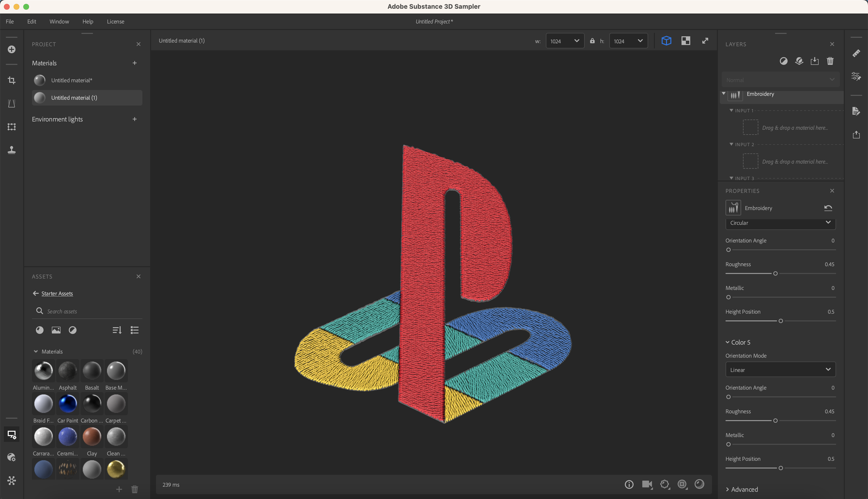The height and width of the screenshot is (499, 868).
Task: Click the import layer icon
Action: click(x=814, y=61)
